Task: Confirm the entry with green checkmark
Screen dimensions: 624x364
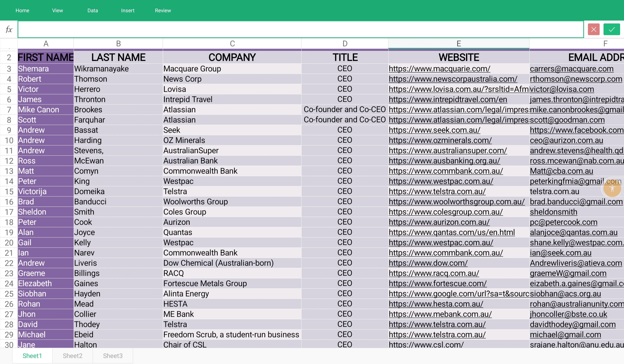Action: (611, 29)
